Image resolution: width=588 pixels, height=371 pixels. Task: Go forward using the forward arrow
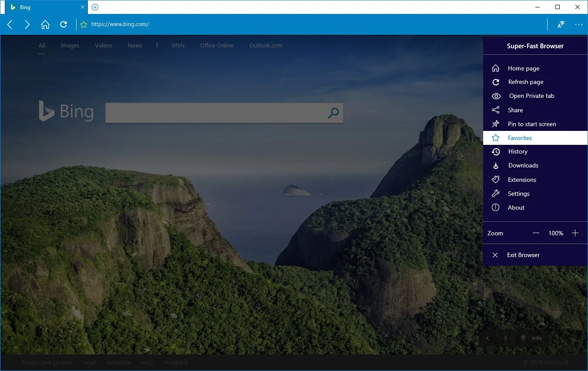click(x=27, y=24)
